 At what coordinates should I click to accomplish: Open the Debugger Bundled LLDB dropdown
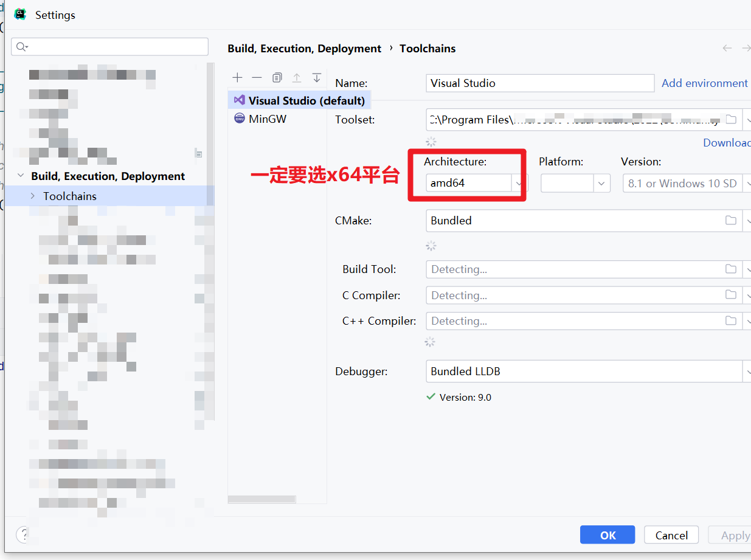tap(747, 372)
